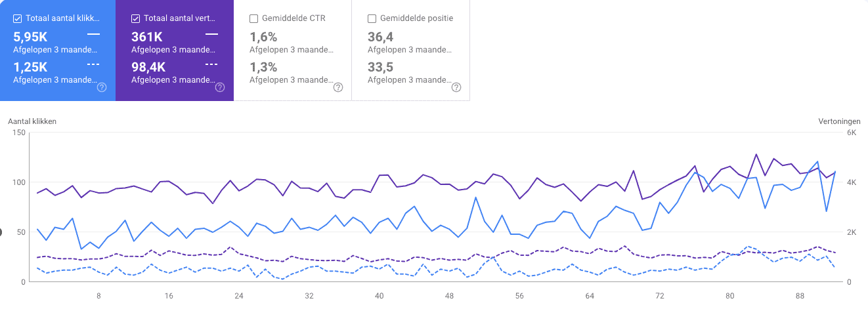This screenshot has height=309, width=868.
Task: Click solid line legend icon beside 5,95K
Action: [93, 33]
